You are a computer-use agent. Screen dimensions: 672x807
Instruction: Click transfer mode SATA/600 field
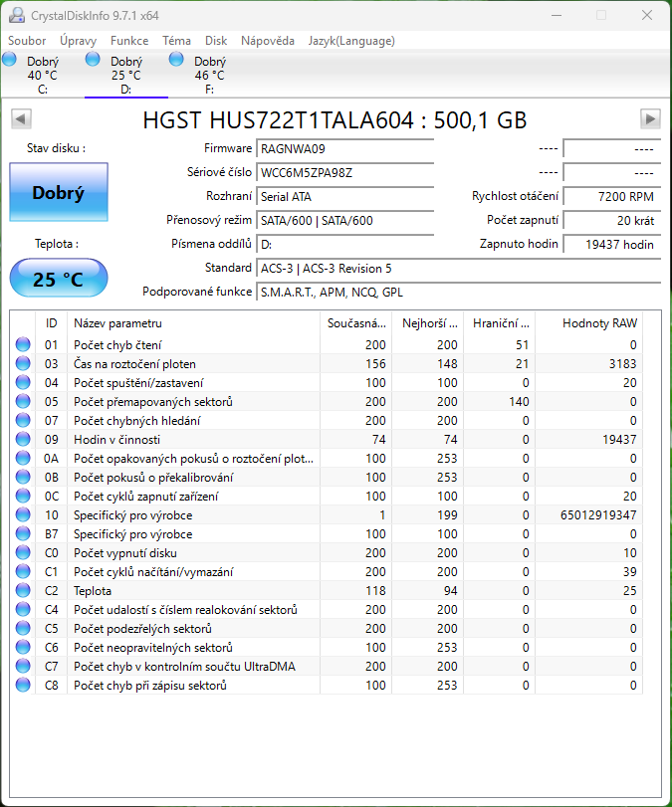(x=345, y=220)
